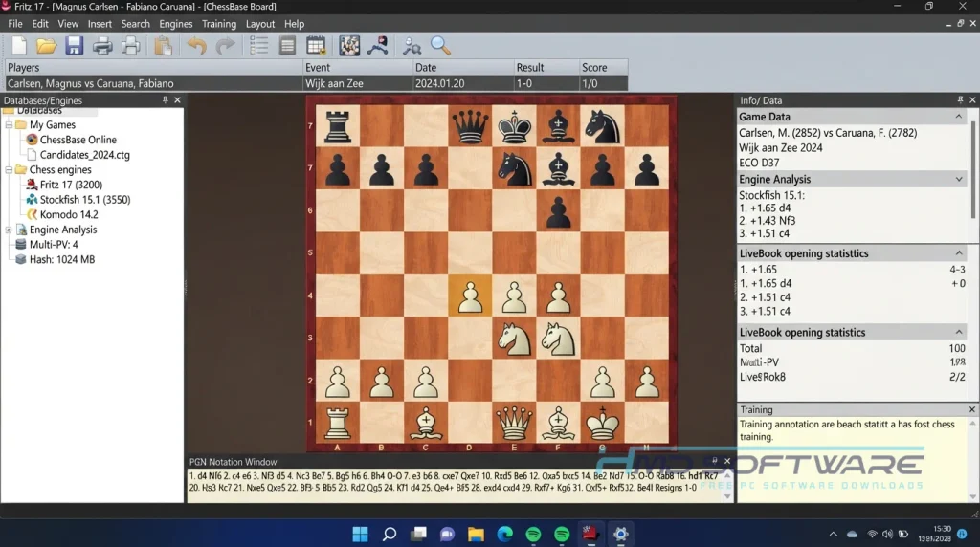Open the Layout menu
The height and width of the screenshot is (547, 980).
tap(260, 24)
